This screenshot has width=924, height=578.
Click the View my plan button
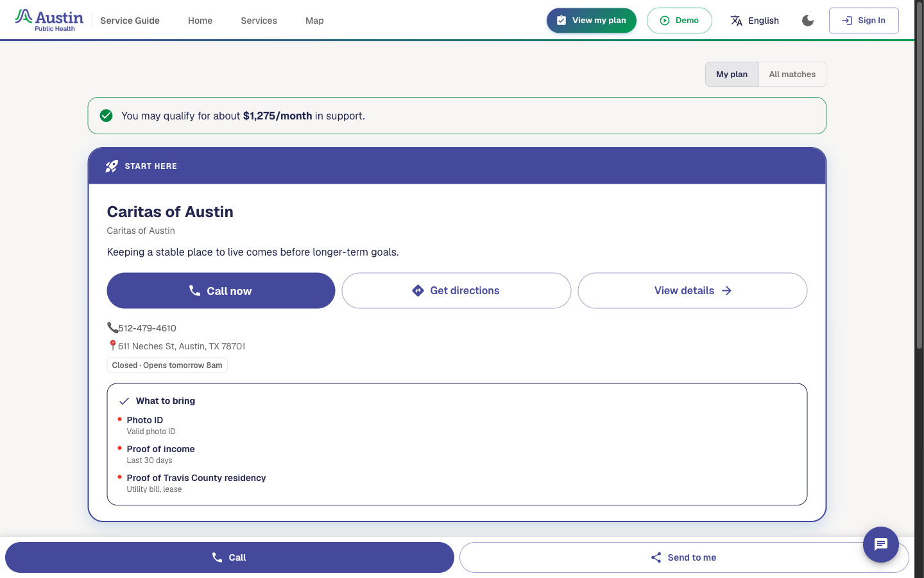(592, 21)
